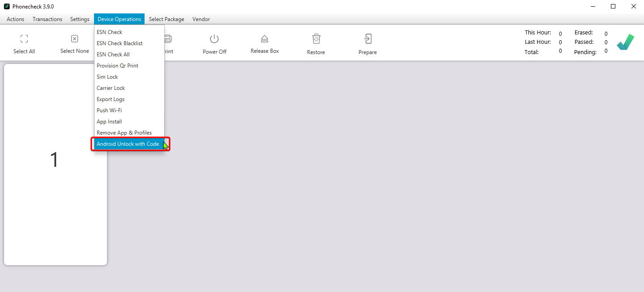Choose Android Unlock with Code

128,144
